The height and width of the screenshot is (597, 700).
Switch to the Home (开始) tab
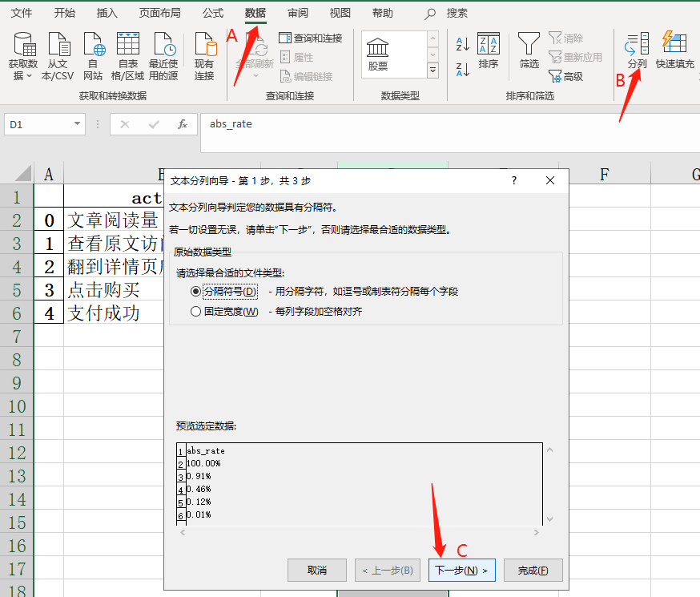tap(65, 13)
